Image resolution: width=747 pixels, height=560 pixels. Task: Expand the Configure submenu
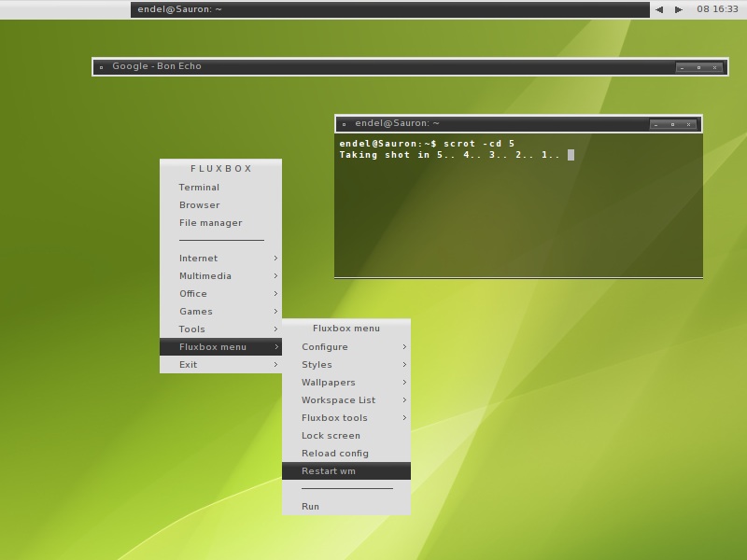tap(346, 346)
